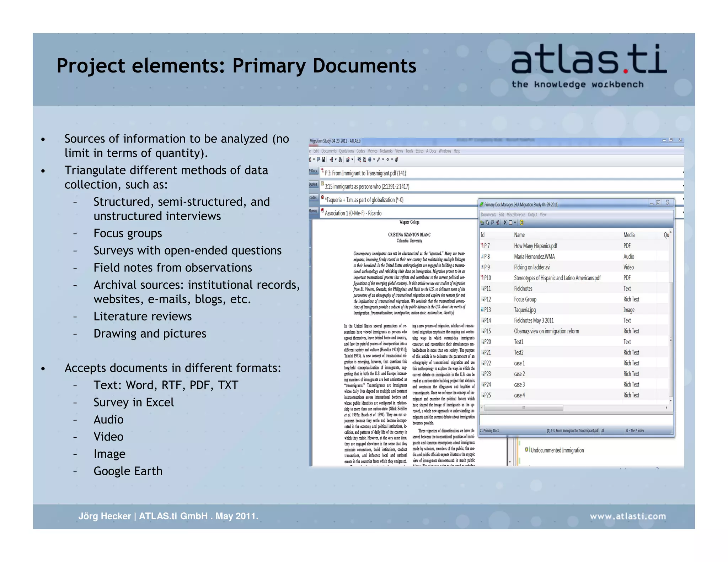The image size is (728, 562).
Task: Select the Undocumented Immigration code in margin
Action: (x=557, y=450)
